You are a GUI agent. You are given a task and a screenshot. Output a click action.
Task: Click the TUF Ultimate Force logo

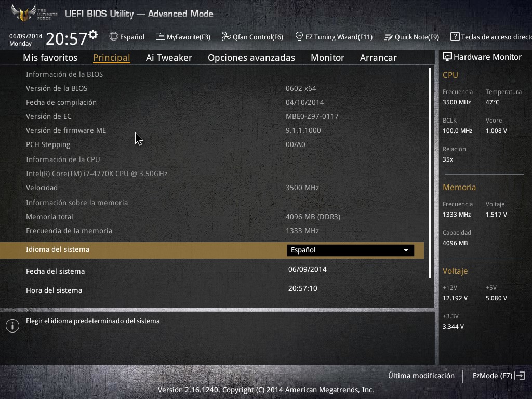pos(34,14)
